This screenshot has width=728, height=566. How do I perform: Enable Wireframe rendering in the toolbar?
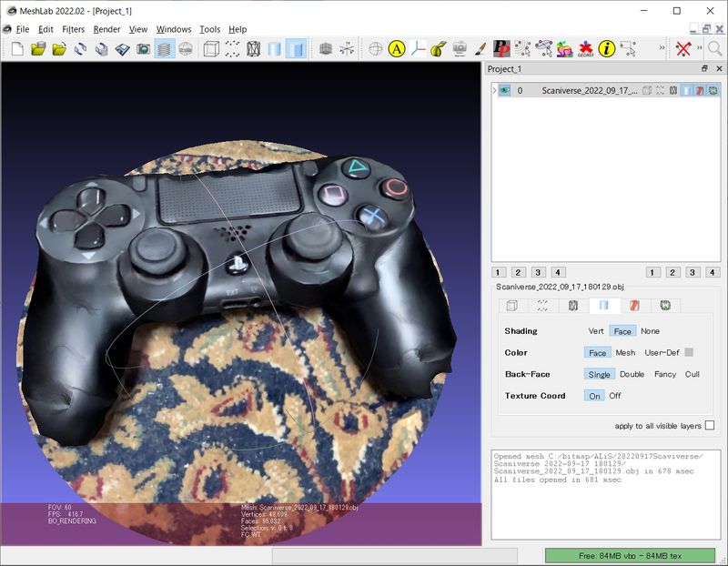254,48
